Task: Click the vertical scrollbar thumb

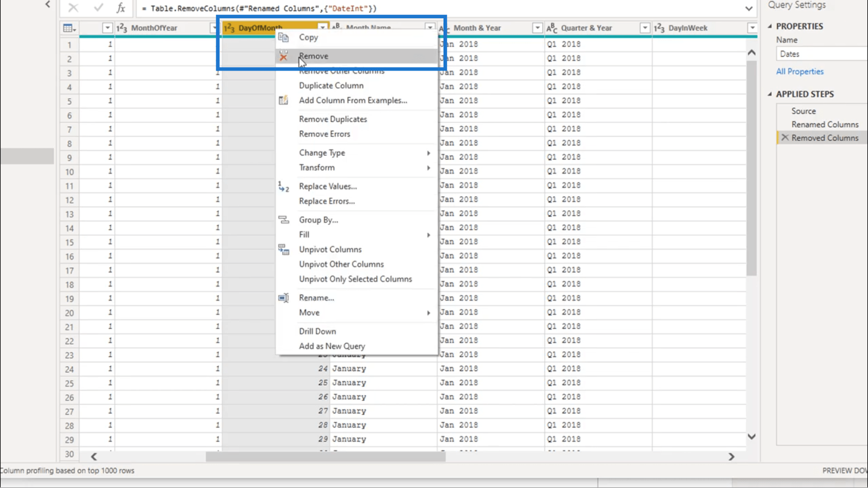Action: (x=751, y=168)
